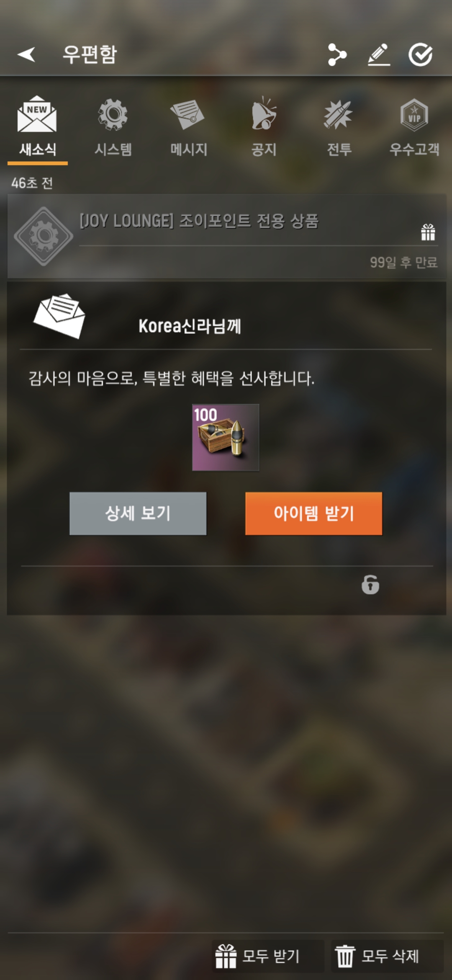Screen dimensions: 452x980
Task: Click the 상세 보기 button
Action: coord(138,513)
